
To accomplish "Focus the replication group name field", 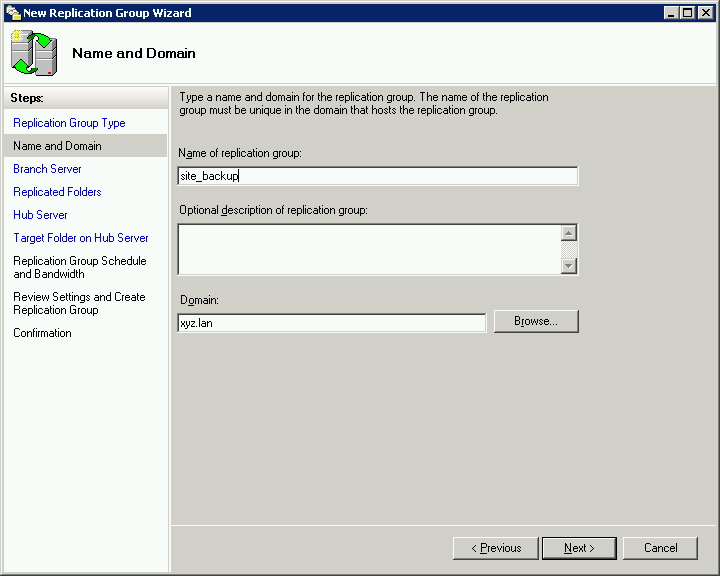I will (x=377, y=176).
